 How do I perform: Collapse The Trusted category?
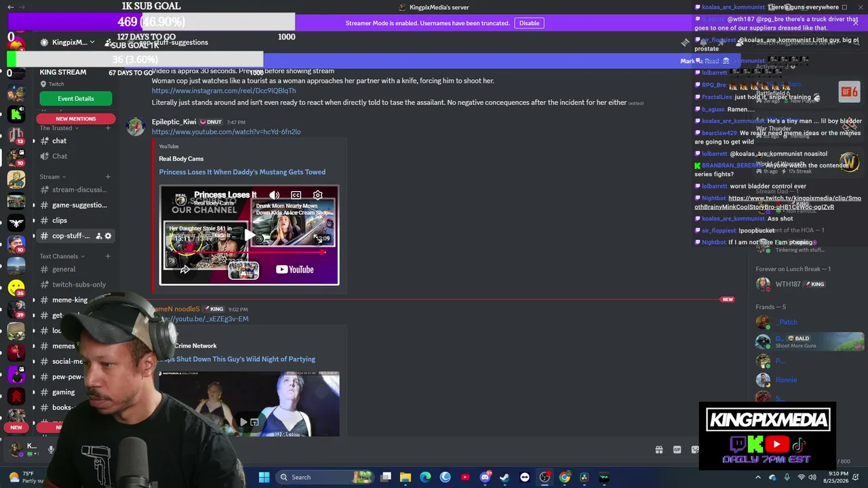[59, 128]
